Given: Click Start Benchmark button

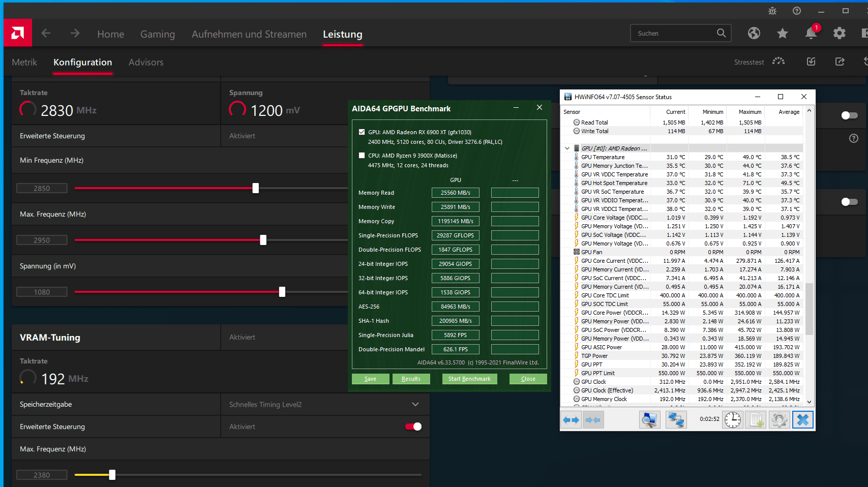Looking at the screenshot, I should [469, 379].
